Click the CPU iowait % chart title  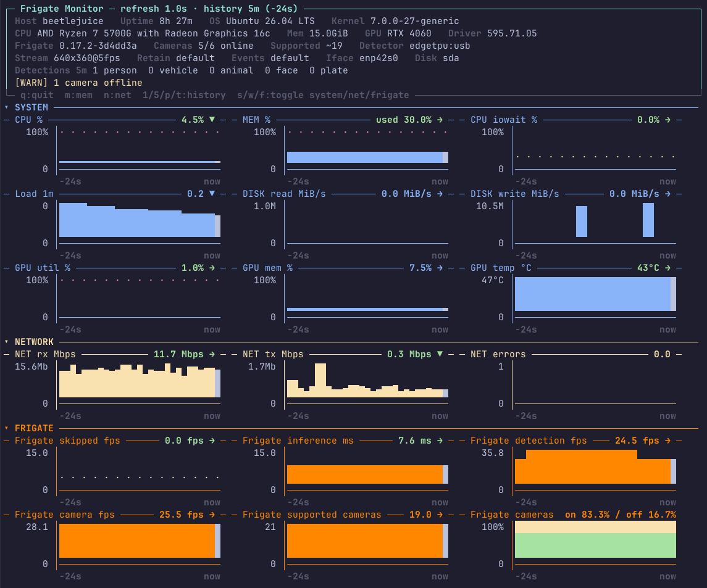tap(504, 120)
